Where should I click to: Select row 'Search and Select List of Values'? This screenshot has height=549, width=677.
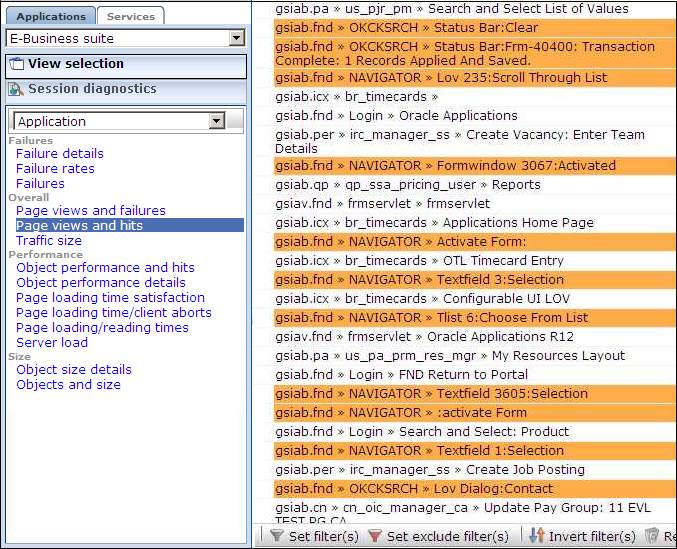pyautogui.click(x=475, y=9)
